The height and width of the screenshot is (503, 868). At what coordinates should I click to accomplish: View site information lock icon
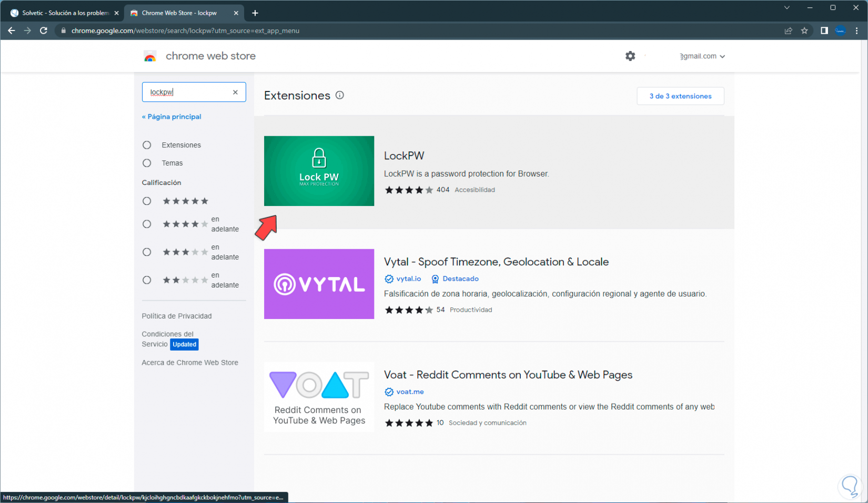64,30
